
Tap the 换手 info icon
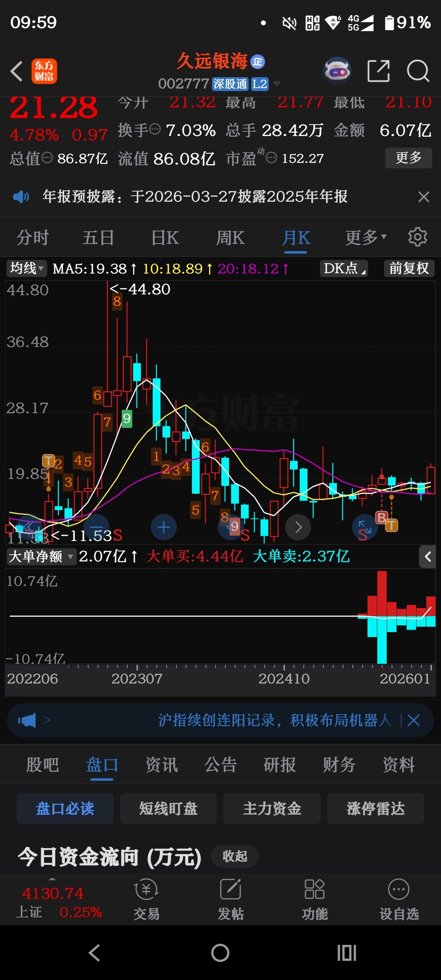click(x=155, y=129)
